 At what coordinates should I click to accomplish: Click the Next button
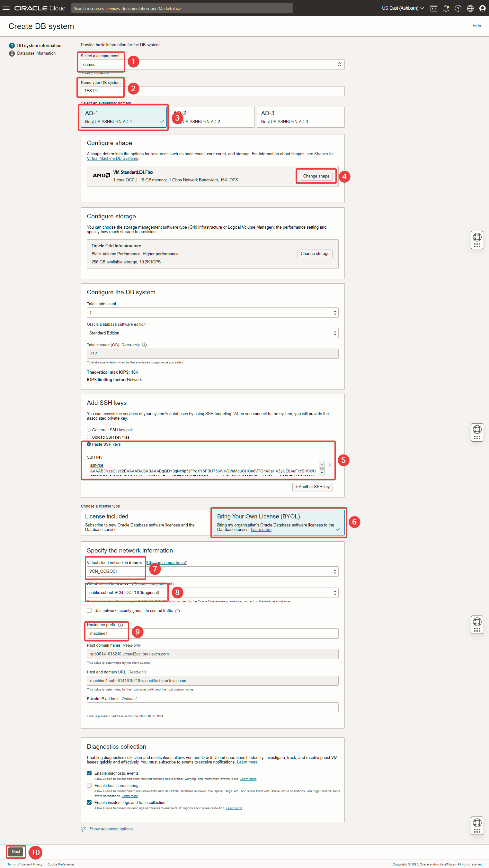point(16,852)
